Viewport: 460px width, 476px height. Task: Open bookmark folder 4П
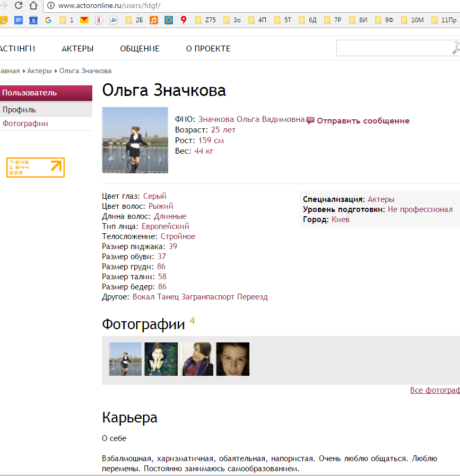point(257,20)
